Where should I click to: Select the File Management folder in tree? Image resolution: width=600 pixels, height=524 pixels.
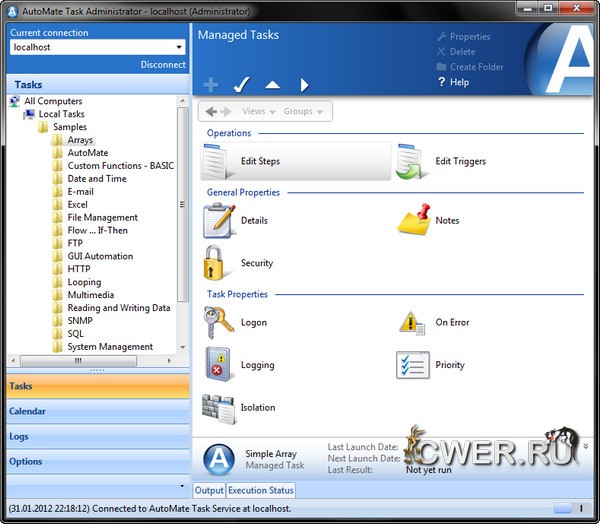coord(102,217)
